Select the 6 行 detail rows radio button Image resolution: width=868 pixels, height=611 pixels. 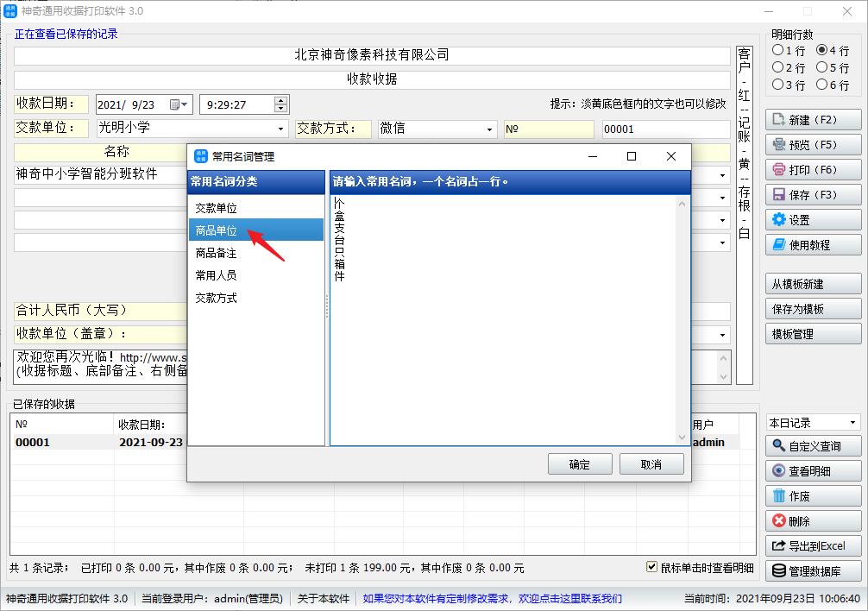[821, 85]
